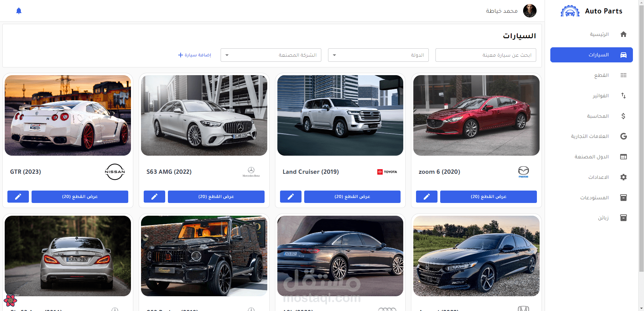Click the archive icon next to زبائن
The width and height of the screenshot is (644, 311).
(x=624, y=218)
